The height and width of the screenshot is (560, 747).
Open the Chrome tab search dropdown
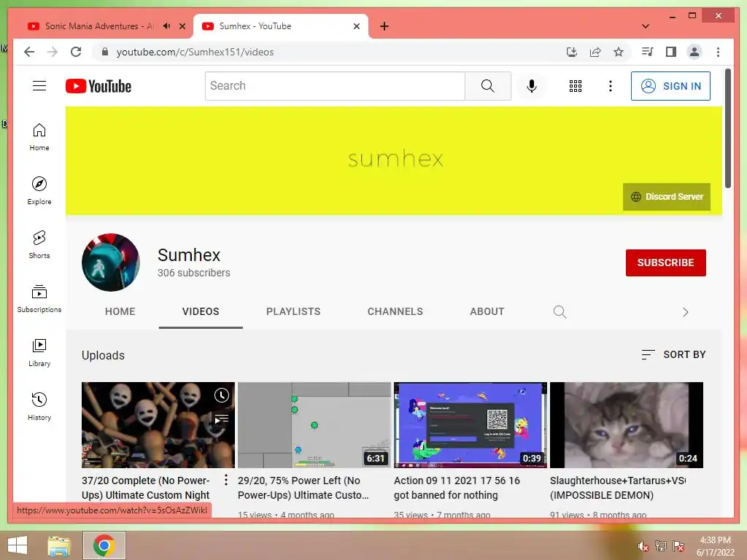(645, 26)
